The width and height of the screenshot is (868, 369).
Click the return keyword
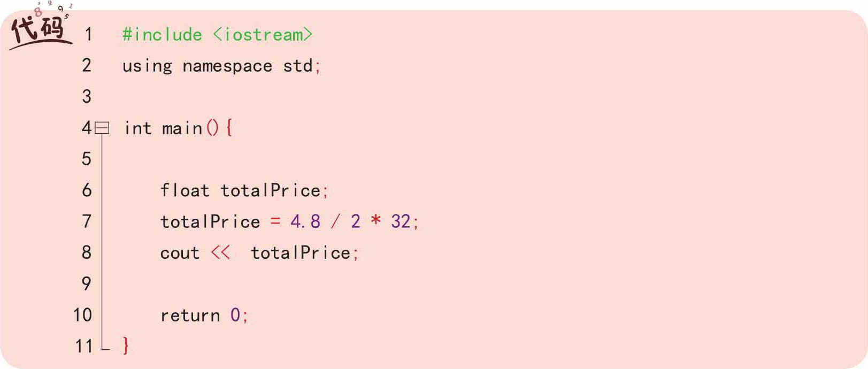pyautogui.click(x=190, y=316)
